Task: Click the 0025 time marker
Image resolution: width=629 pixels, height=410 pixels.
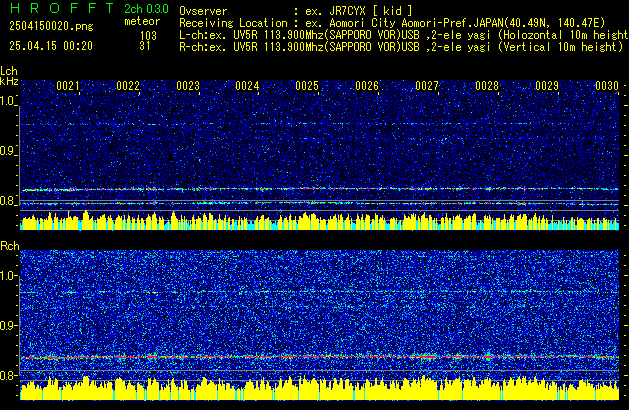Action: coord(307,86)
